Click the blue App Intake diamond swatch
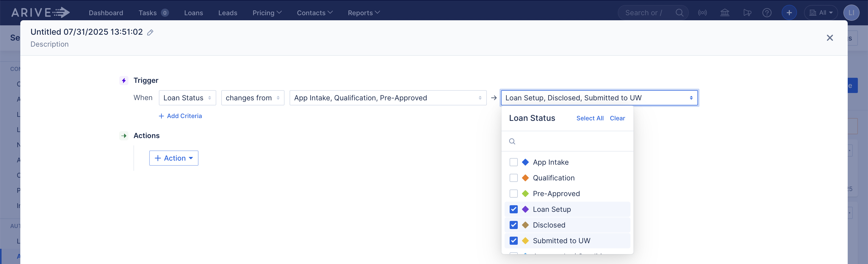The width and height of the screenshot is (868, 264). pyautogui.click(x=525, y=162)
